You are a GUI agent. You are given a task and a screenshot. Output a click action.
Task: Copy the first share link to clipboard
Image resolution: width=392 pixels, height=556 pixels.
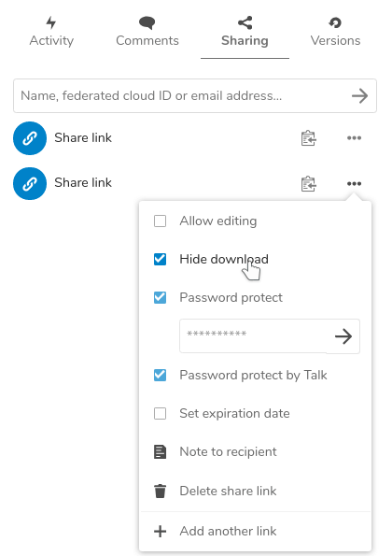[x=308, y=138]
